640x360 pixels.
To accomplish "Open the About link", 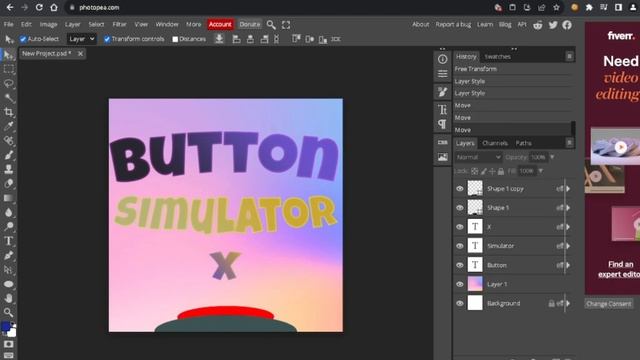I will 420,24.
